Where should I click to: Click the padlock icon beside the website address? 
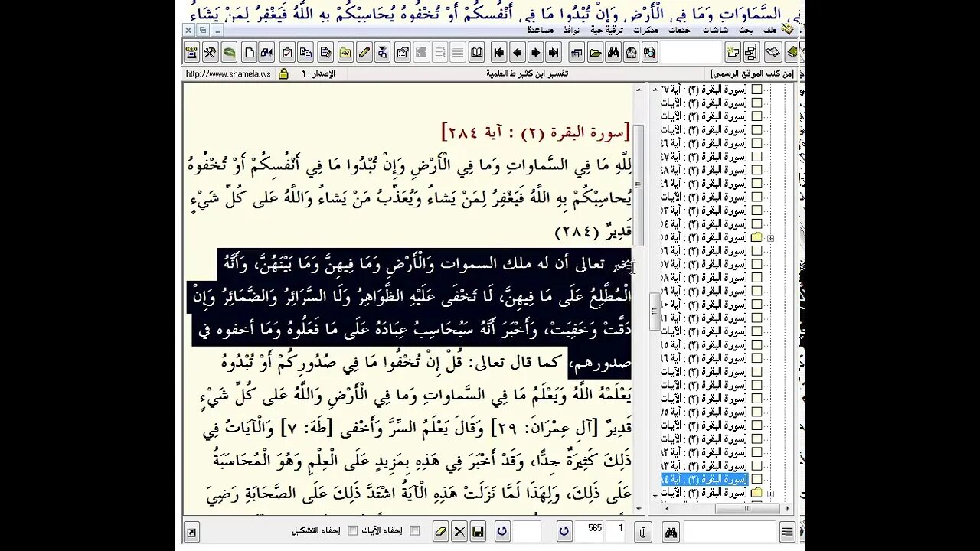(283, 74)
